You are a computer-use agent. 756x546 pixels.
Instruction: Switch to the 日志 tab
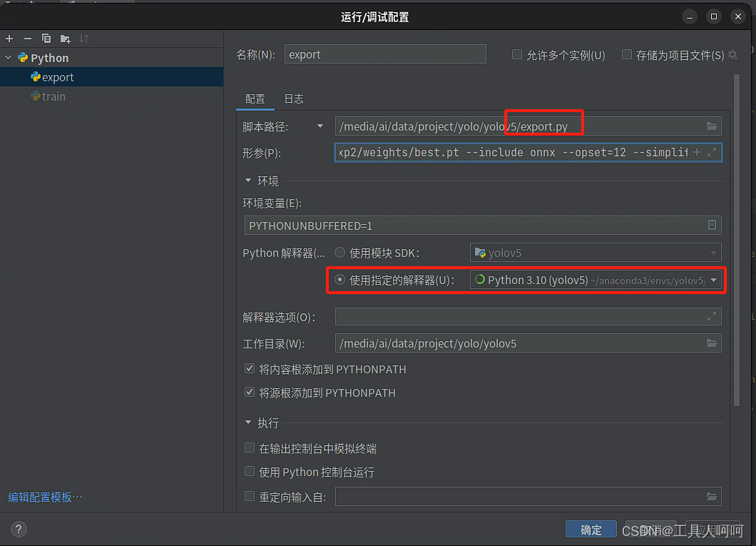294,99
